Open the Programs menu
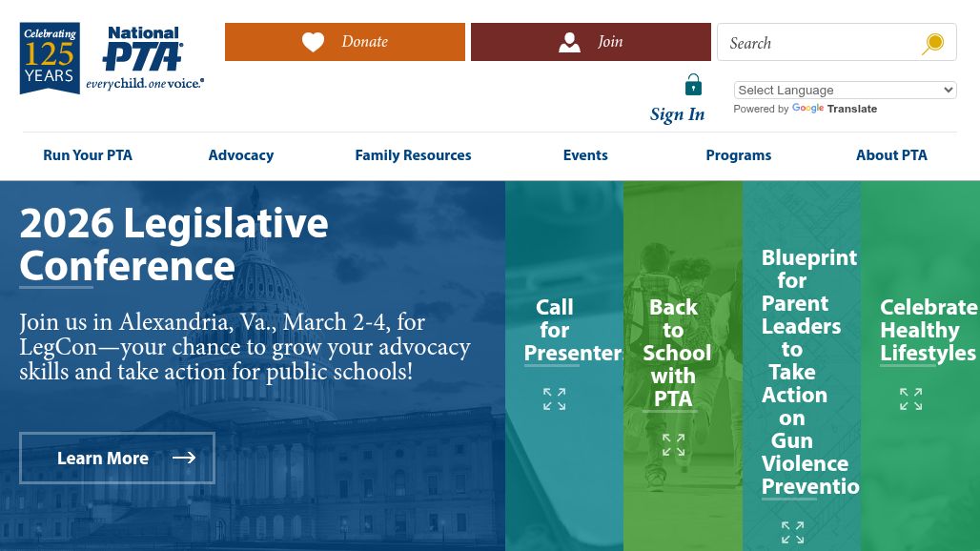980x551 pixels. (738, 155)
